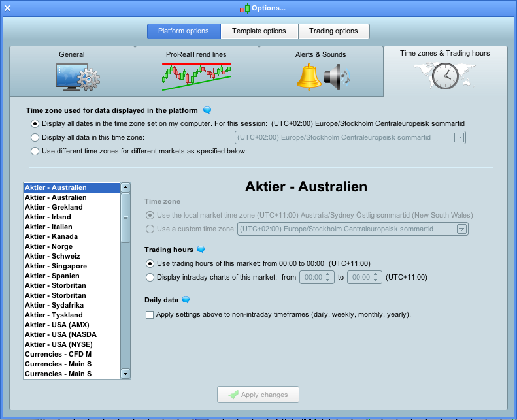Image resolution: width=517 pixels, height=420 pixels.
Task: Select Aktier - Grekland in market list
Action: tap(72, 207)
